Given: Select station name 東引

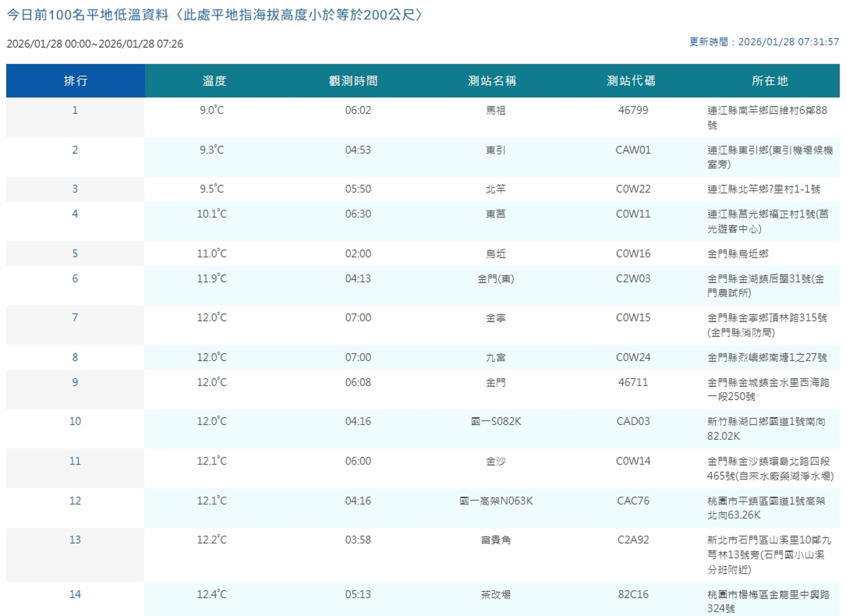Looking at the screenshot, I should pyautogui.click(x=496, y=150).
